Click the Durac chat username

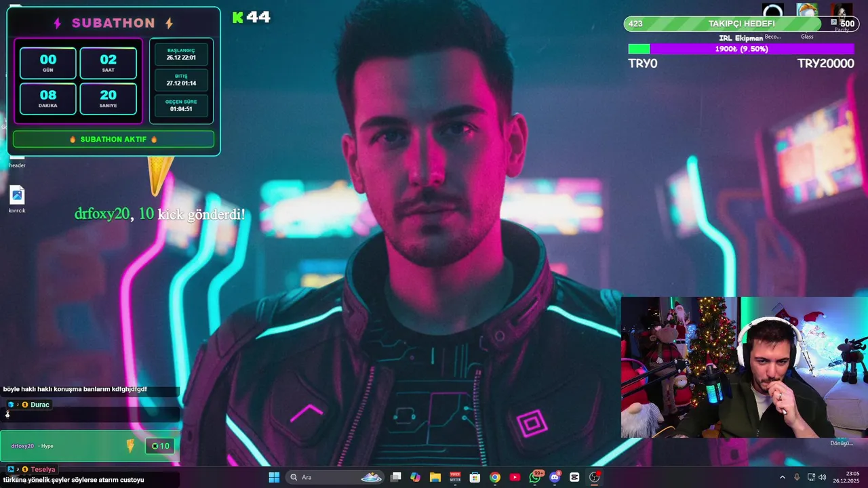tap(40, 405)
